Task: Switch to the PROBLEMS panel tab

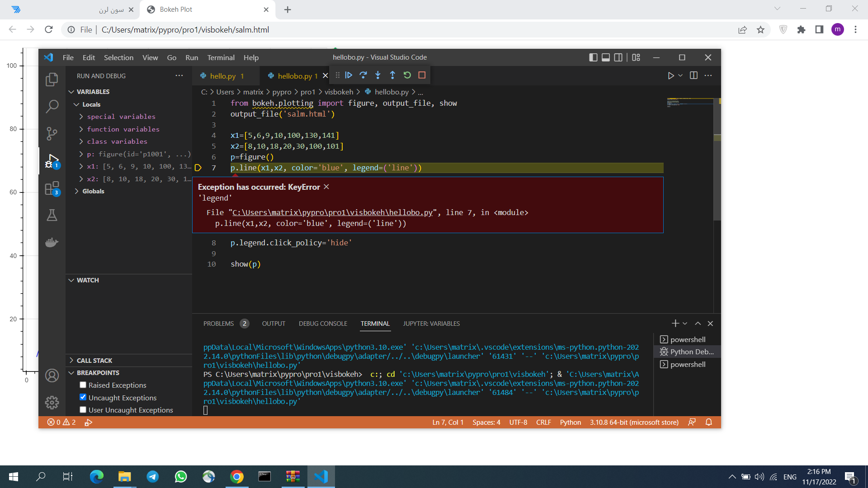Action: coord(218,324)
